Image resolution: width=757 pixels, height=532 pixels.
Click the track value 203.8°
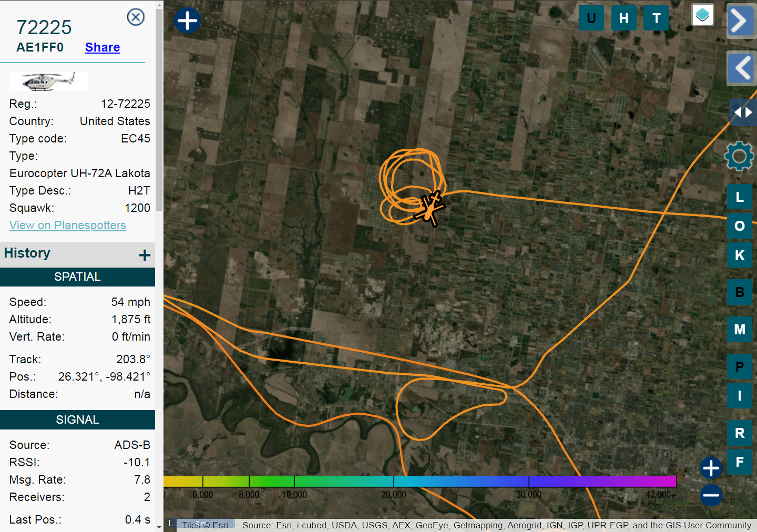(x=134, y=359)
